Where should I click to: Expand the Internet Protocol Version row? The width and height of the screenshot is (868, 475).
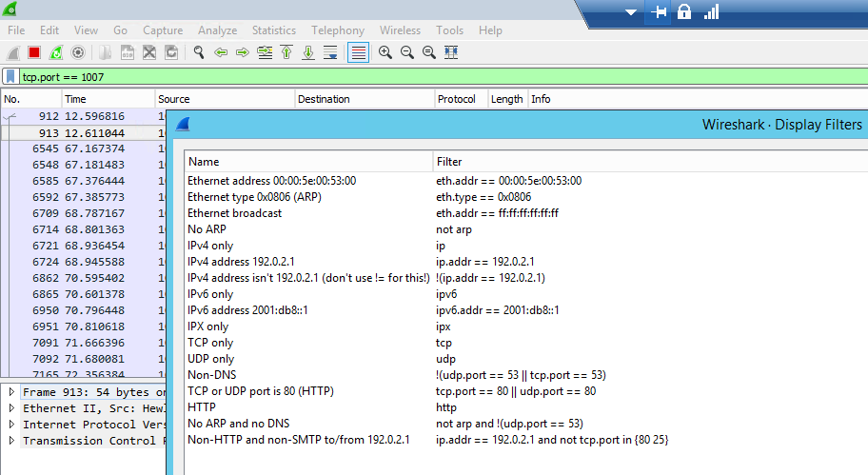11,424
